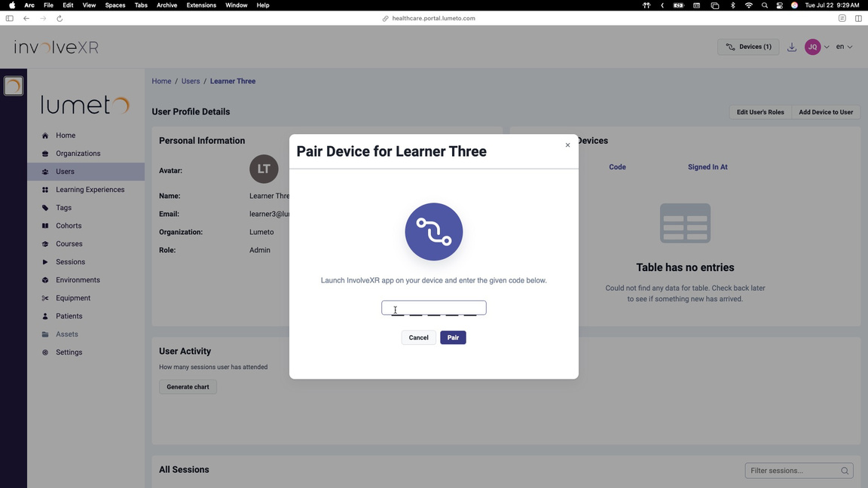Click the blue pairing link icon in the dialog
The width and height of the screenshot is (868, 488).
click(434, 232)
